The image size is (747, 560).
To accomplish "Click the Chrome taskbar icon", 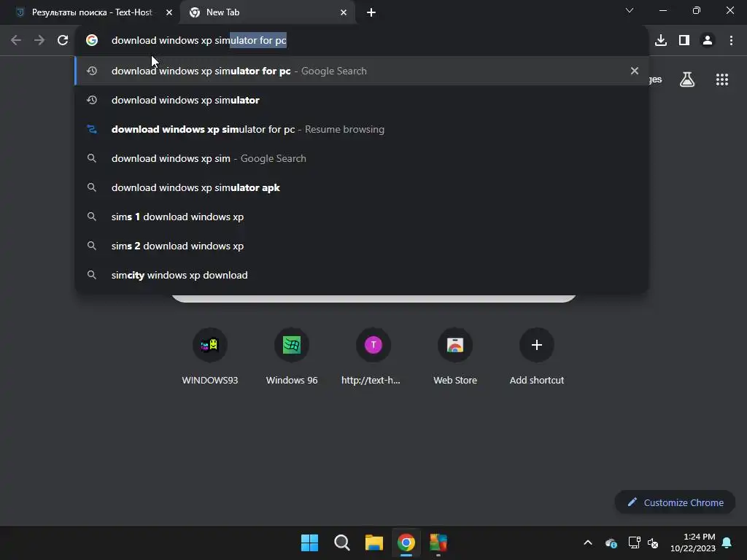I will point(406,542).
